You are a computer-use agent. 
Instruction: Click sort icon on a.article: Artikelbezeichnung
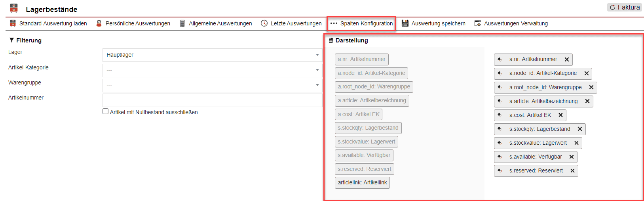tap(500, 101)
